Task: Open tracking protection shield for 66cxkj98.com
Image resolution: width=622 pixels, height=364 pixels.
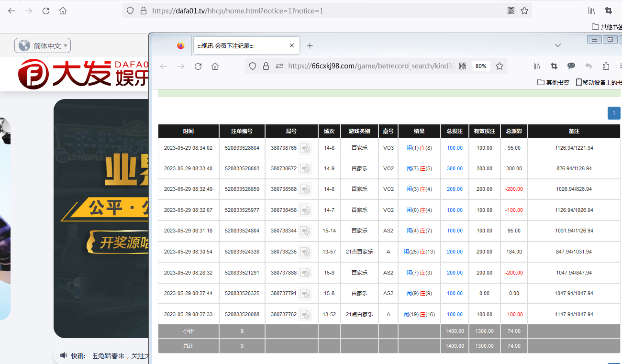Action: (x=253, y=66)
